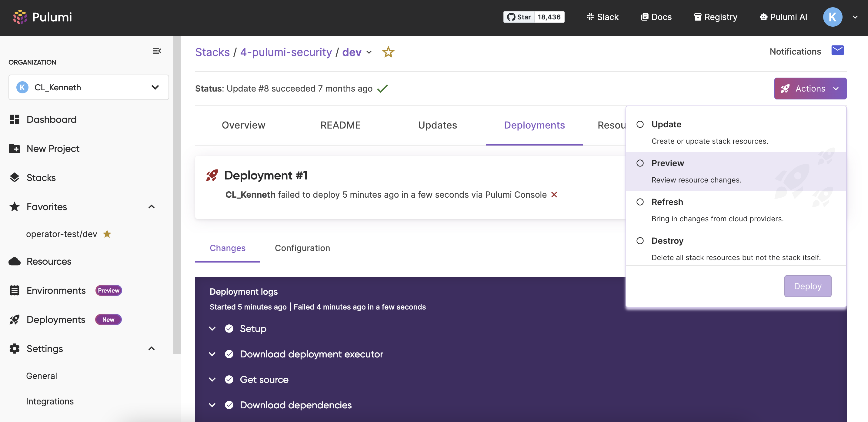Click the Download dependencies check icon
The width and height of the screenshot is (868, 422).
229,405
